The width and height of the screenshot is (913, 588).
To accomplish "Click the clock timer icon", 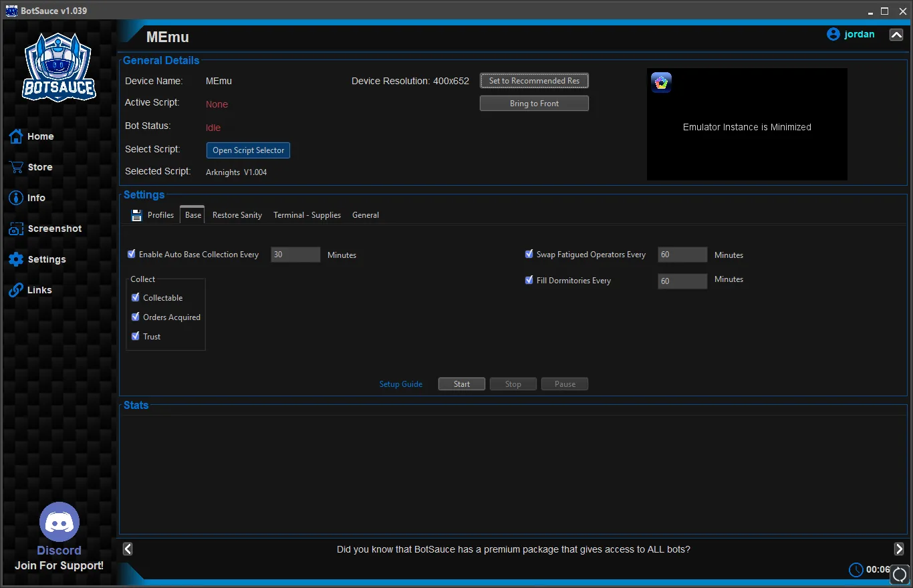I will tap(856, 569).
